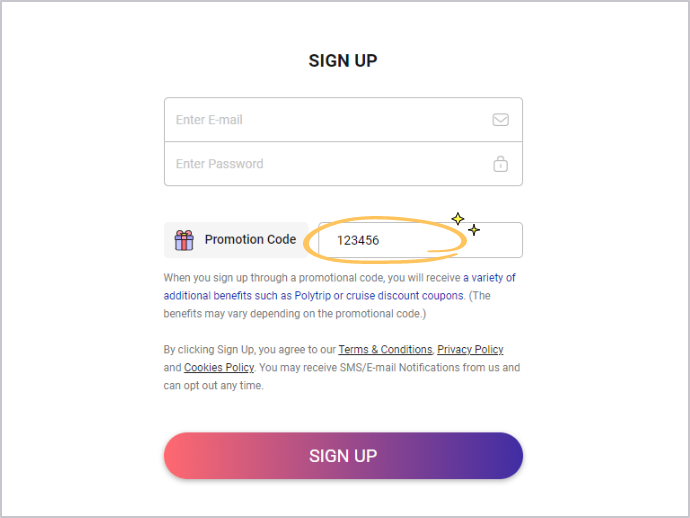Open the Terms & Conditions link
690x518 pixels.
point(385,350)
